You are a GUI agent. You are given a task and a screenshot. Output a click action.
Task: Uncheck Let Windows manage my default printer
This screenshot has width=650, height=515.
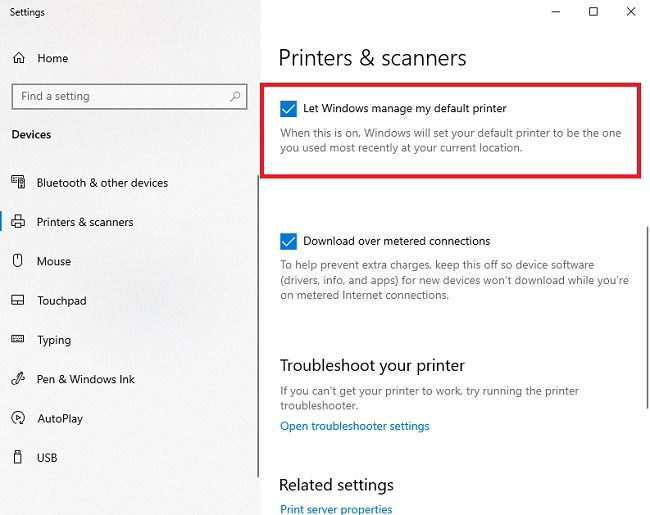(288, 109)
